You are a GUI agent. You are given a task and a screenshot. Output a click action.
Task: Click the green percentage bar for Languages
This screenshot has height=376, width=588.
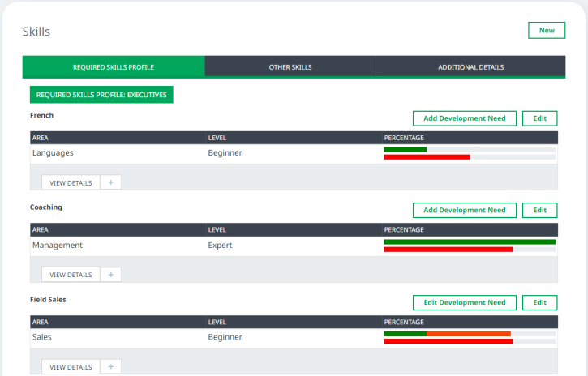(405, 149)
